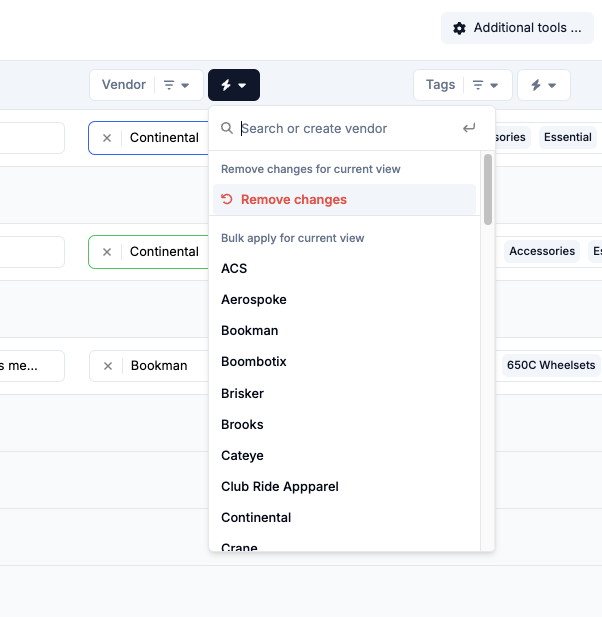Clear Continental vendor in second row

(x=107, y=252)
